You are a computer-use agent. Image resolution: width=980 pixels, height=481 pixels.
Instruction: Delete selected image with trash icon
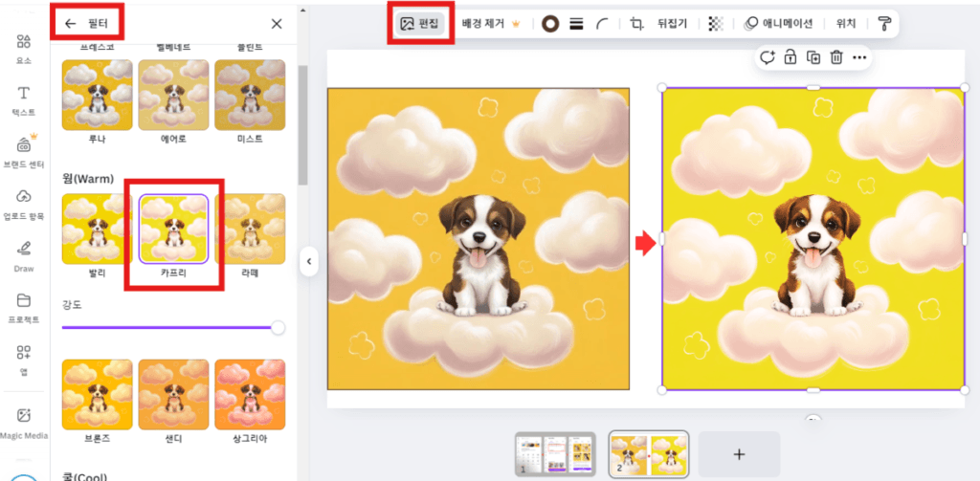(835, 57)
